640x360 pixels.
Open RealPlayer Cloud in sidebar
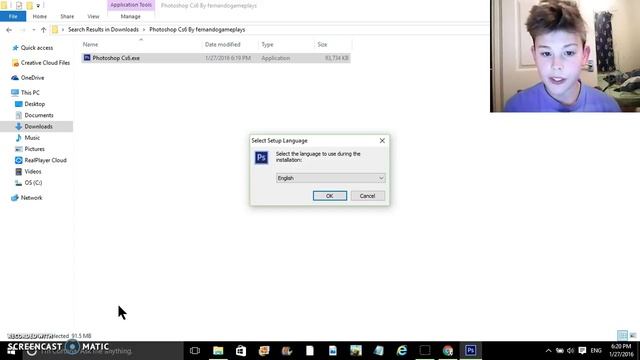tap(45, 160)
